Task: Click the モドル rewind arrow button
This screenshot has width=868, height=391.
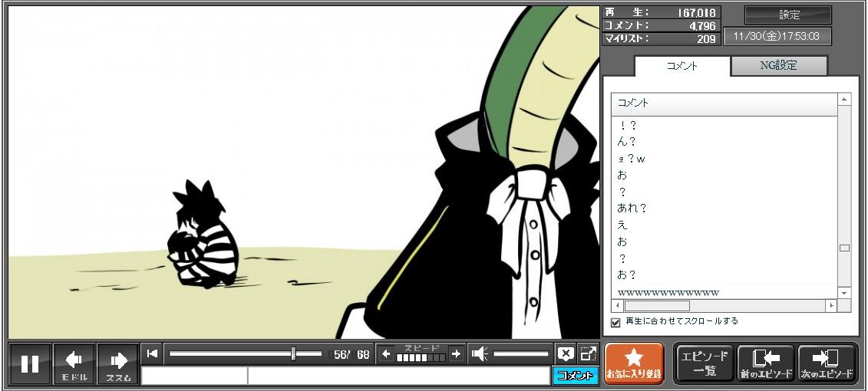Action: [x=74, y=364]
